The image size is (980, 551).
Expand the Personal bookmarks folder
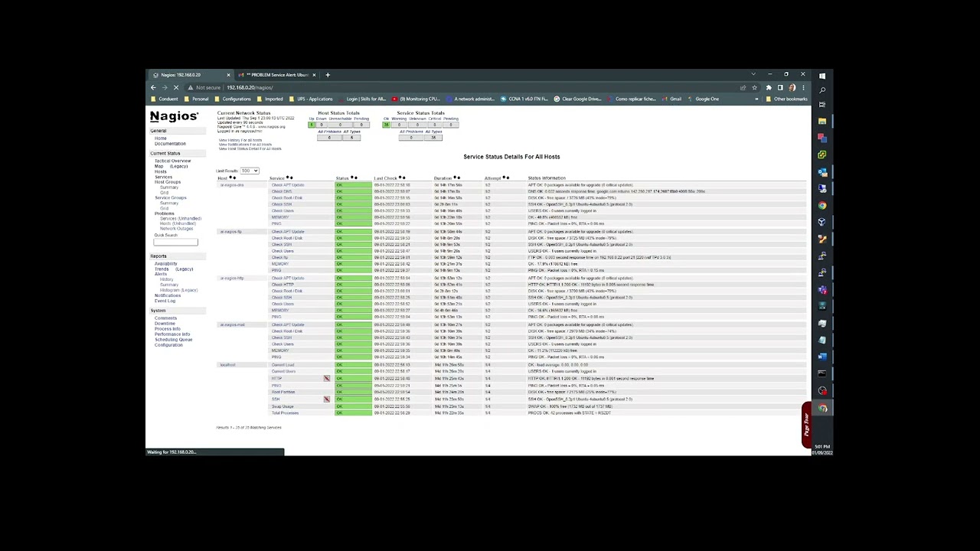[196, 99]
